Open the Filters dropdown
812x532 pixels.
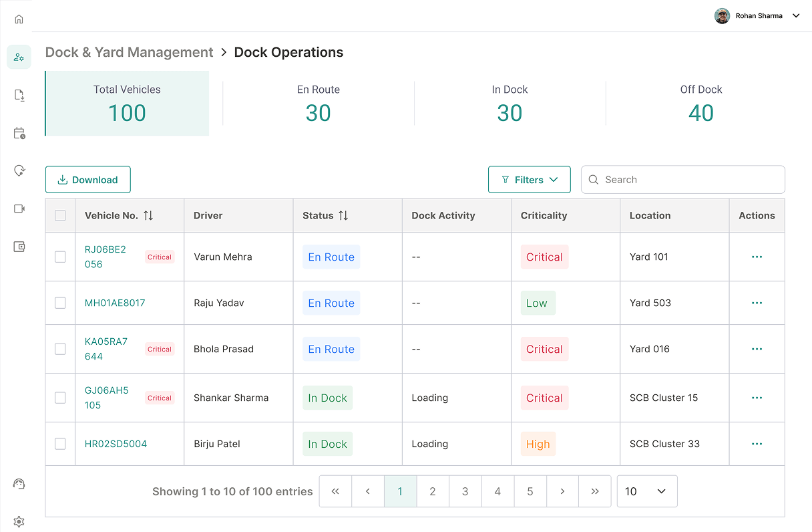tap(530, 179)
